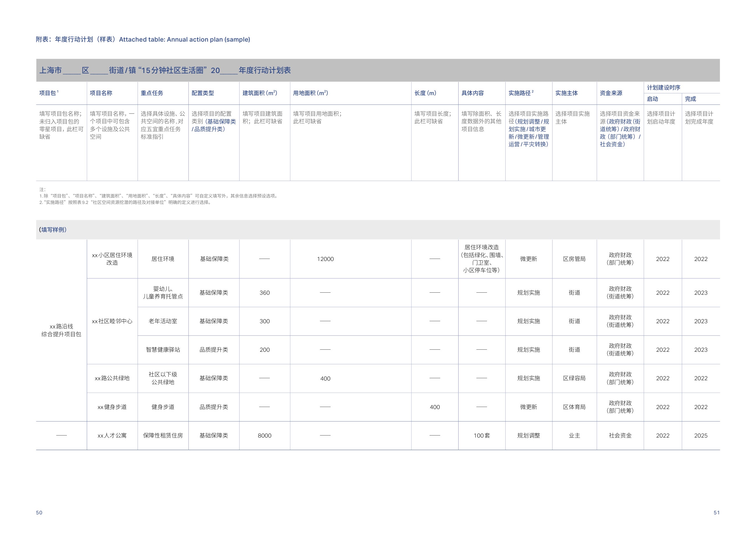
Task: Click the 'xx社区睦邻中心' project cell
Action: (x=112, y=321)
